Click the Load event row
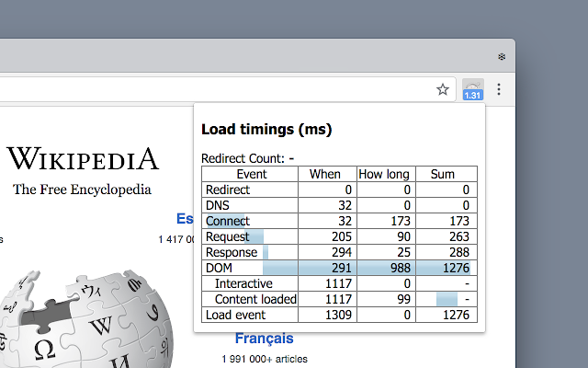Image resolution: width=588 pixels, height=368 pixels. pos(339,315)
